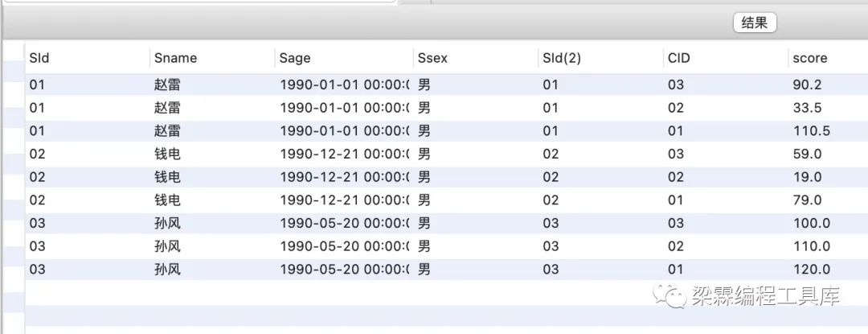Select the cell containing score 19.0
The height and width of the screenshot is (334, 868).
click(x=807, y=177)
